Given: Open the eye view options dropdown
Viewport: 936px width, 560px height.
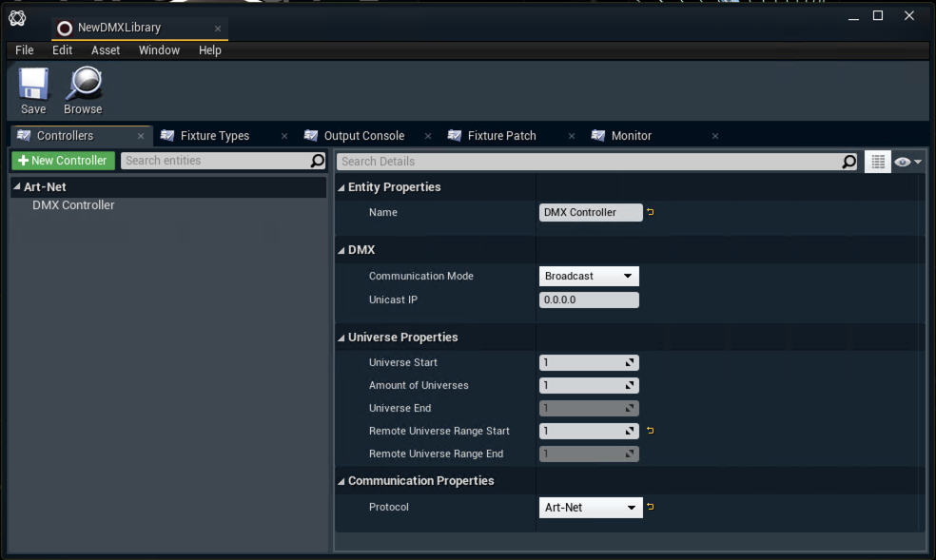Looking at the screenshot, I should click(x=907, y=162).
